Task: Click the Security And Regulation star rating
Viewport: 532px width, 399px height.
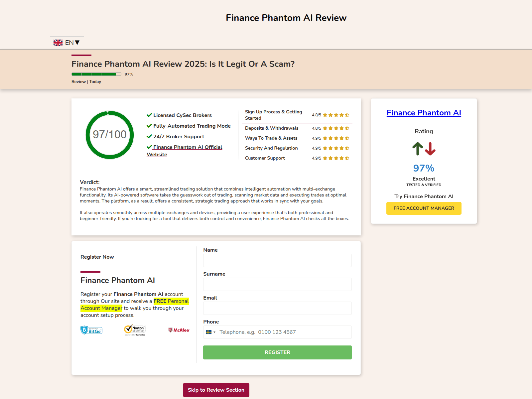Action: [336, 148]
